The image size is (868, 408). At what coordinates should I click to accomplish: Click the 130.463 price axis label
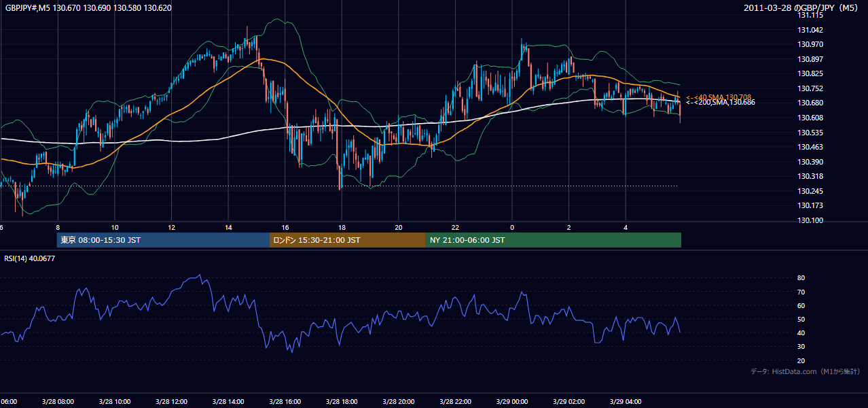coord(810,147)
